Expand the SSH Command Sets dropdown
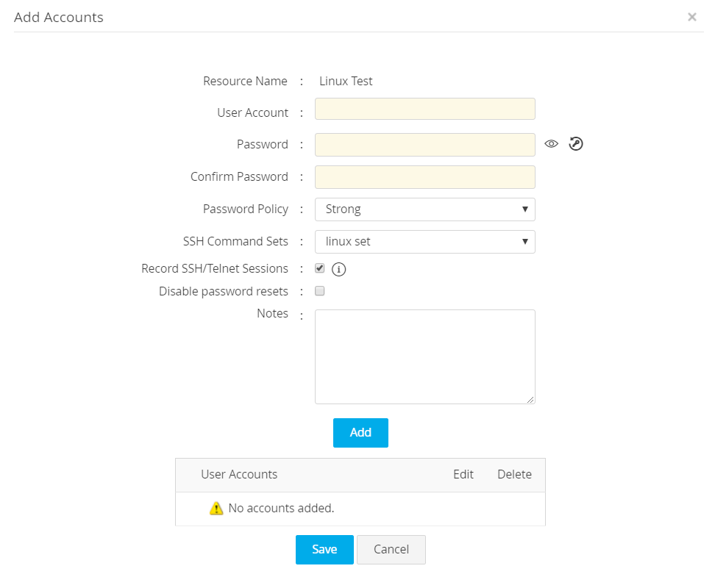The width and height of the screenshot is (715, 588). pyautogui.click(x=424, y=242)
